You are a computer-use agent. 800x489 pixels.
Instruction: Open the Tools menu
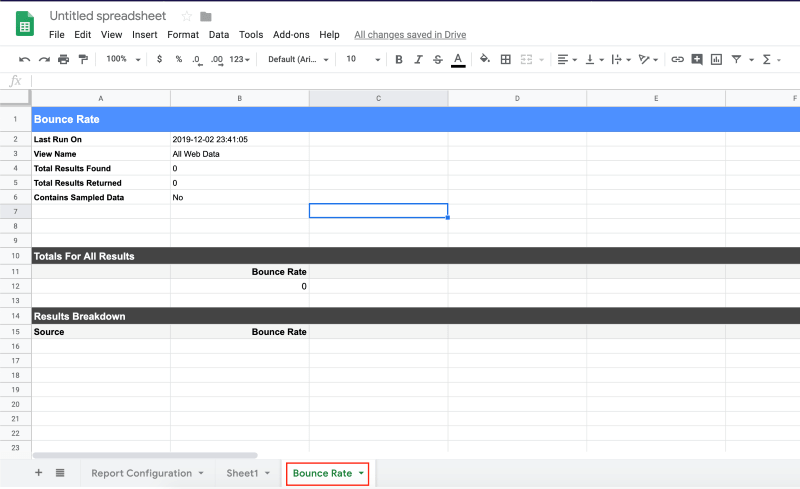pos(251,35)
